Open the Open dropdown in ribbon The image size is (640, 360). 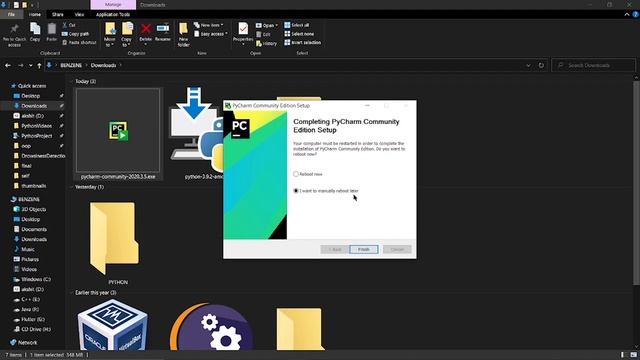pos(267,25)
